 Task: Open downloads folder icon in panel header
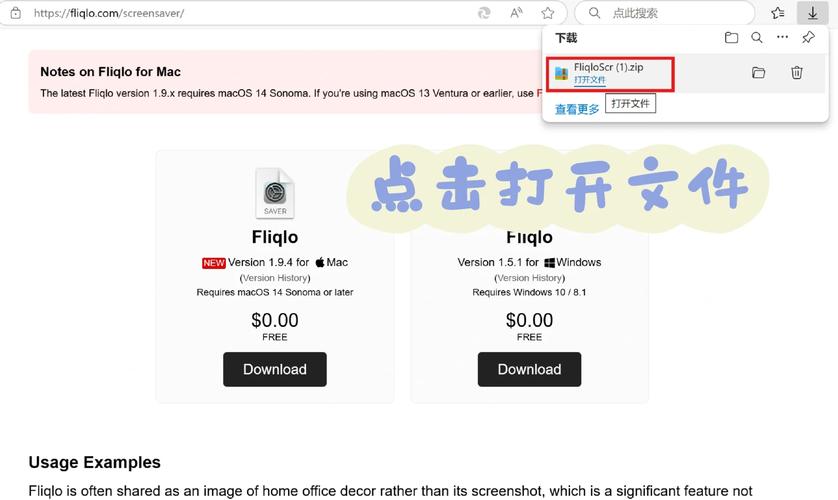pos(731,37)
